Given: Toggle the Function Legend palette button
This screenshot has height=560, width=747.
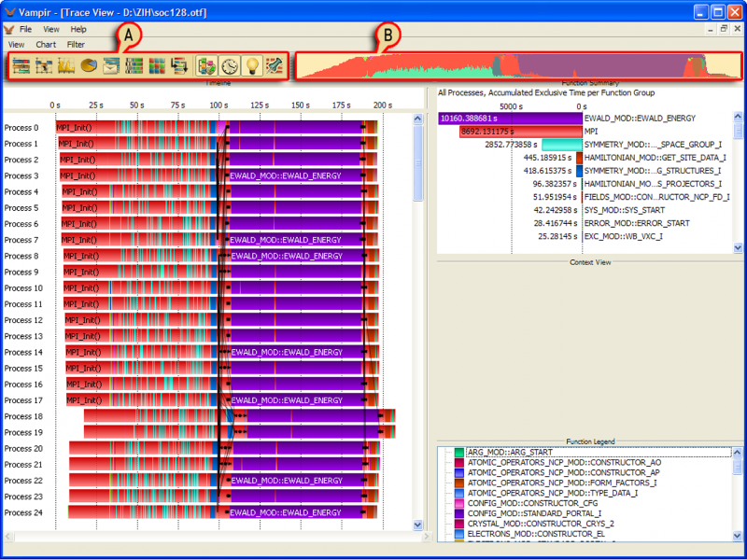Looking at the screenshot, I should coord(206,65).
